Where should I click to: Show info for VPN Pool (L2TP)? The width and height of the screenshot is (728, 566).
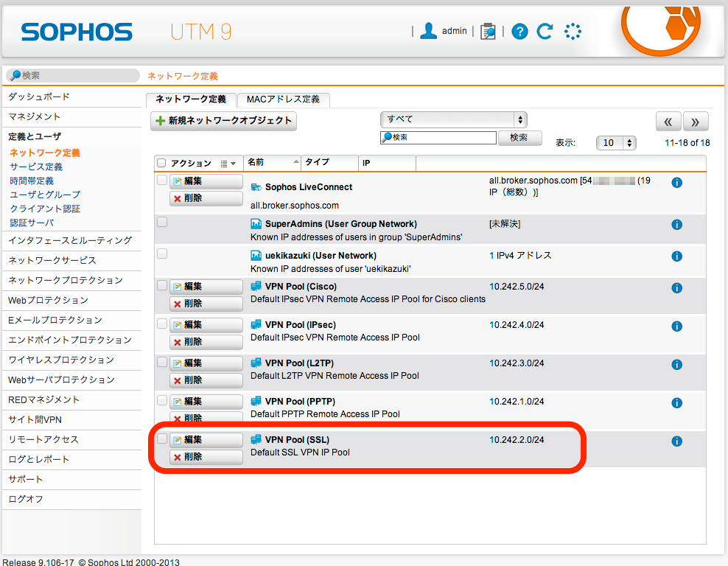(677, 365)
